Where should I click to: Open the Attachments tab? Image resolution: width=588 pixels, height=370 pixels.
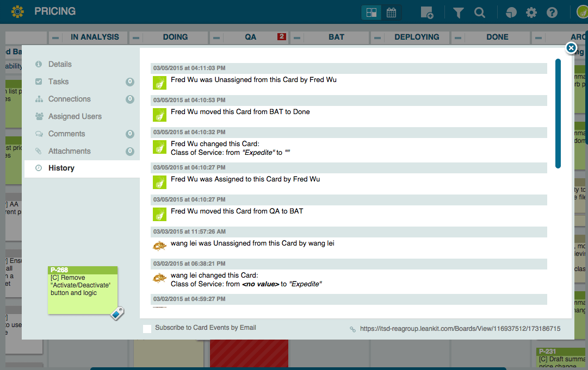[x=69, y=151]
